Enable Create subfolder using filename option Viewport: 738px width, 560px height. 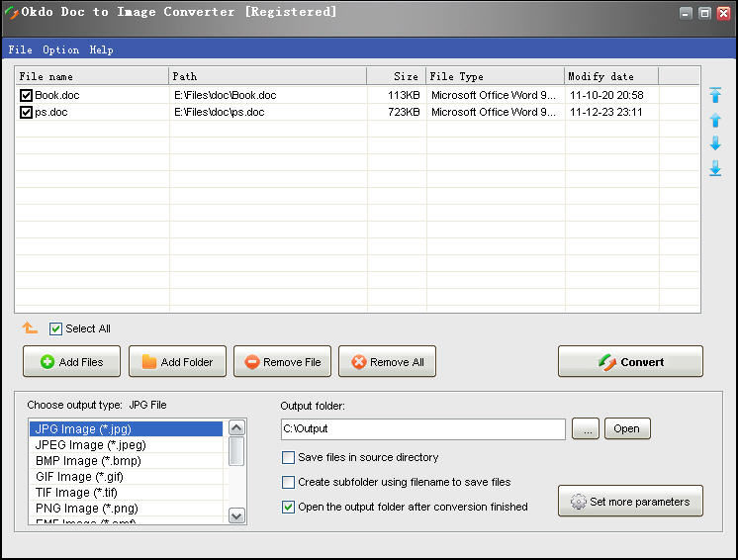pyautogui.click(x=289, y=483)
